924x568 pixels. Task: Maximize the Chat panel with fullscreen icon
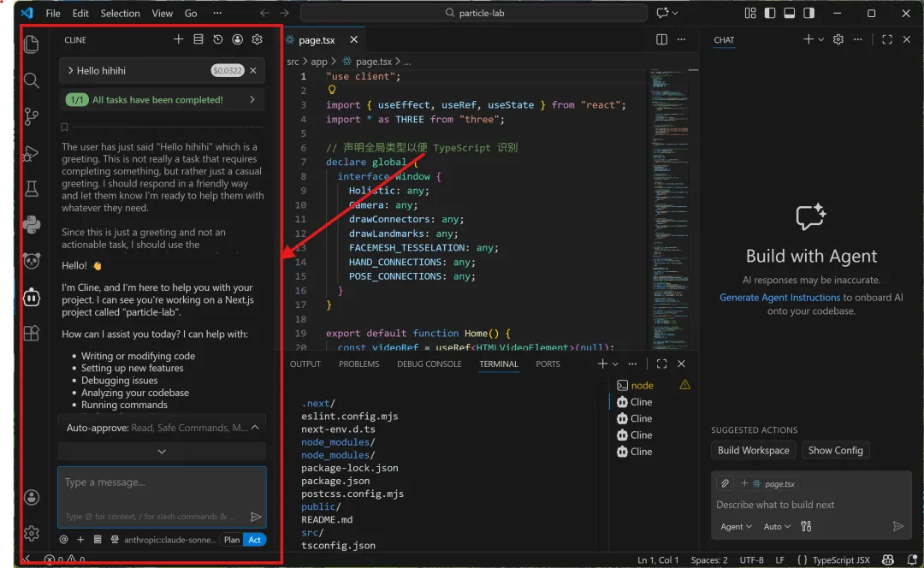pyautogui.click(x=887, y=39)
